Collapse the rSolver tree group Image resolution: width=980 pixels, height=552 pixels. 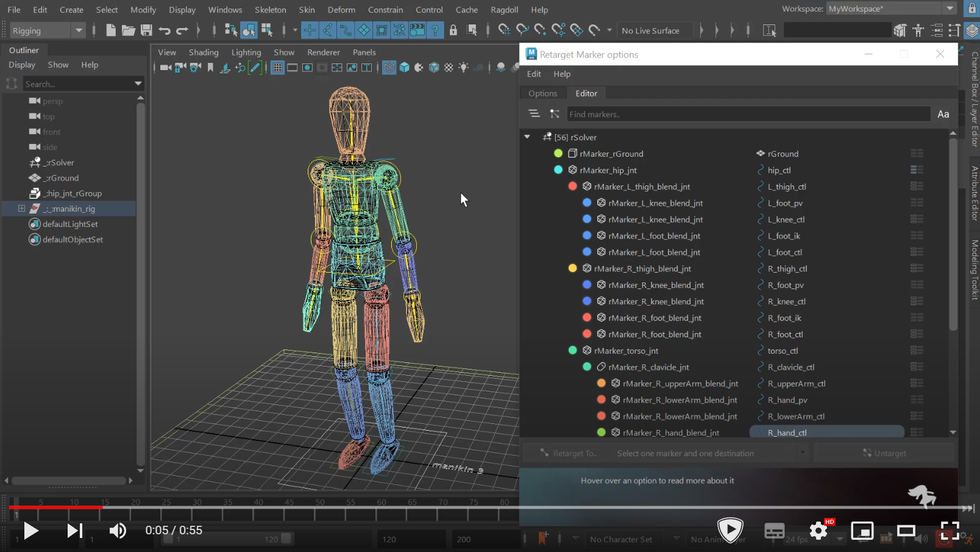point(527,137)
